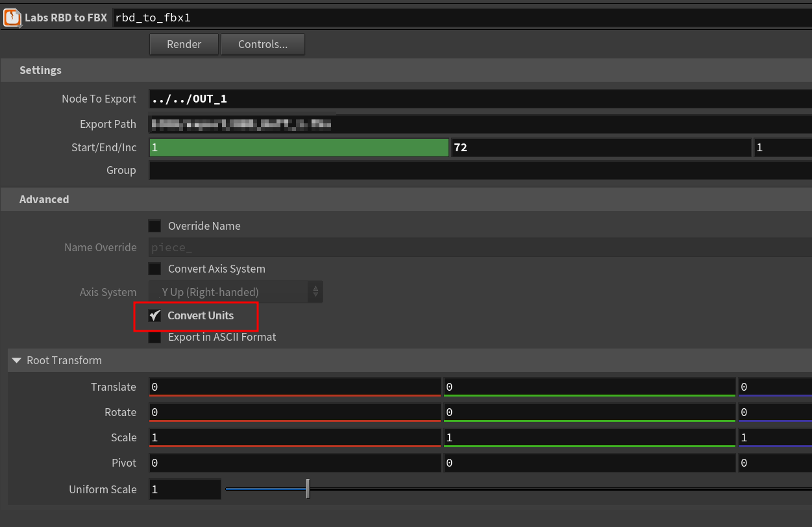This screenshot has width=812, height=527.
Task: Click the Name Override field piece_
Action: 480,247
